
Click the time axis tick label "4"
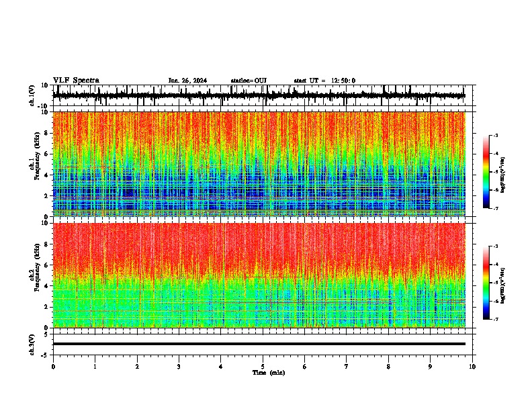[221, 367]
